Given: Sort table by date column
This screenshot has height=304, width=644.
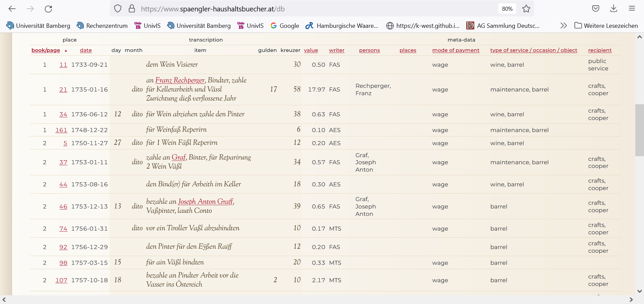Looking at the screenshot, I should coord(86,50).
